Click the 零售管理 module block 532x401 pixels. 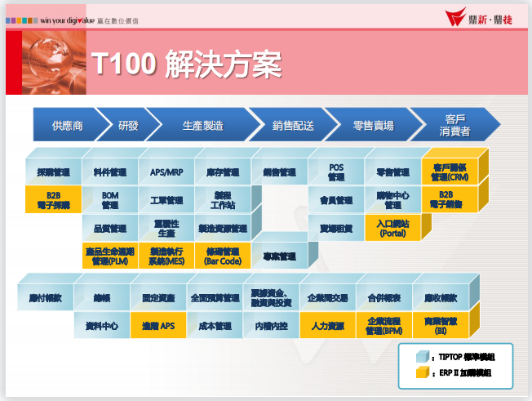(393, 172)
